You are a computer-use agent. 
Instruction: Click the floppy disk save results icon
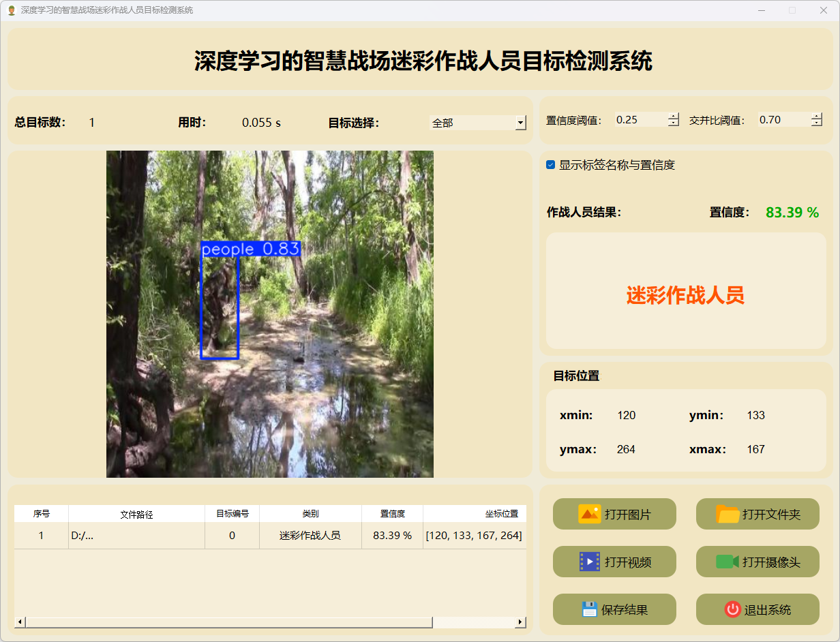coord(589,609)
